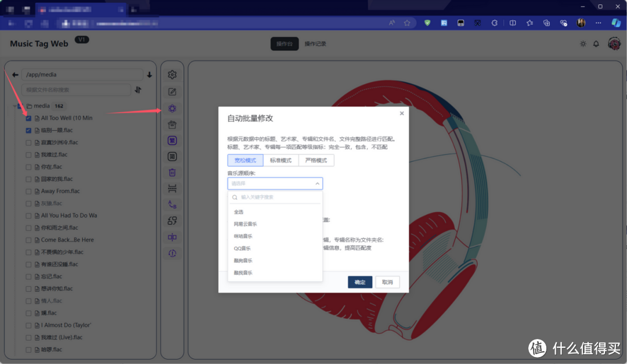This screenshot has height=364, width=627.
Task: Check the checkbox for 你在.flac
Action: 28,167
